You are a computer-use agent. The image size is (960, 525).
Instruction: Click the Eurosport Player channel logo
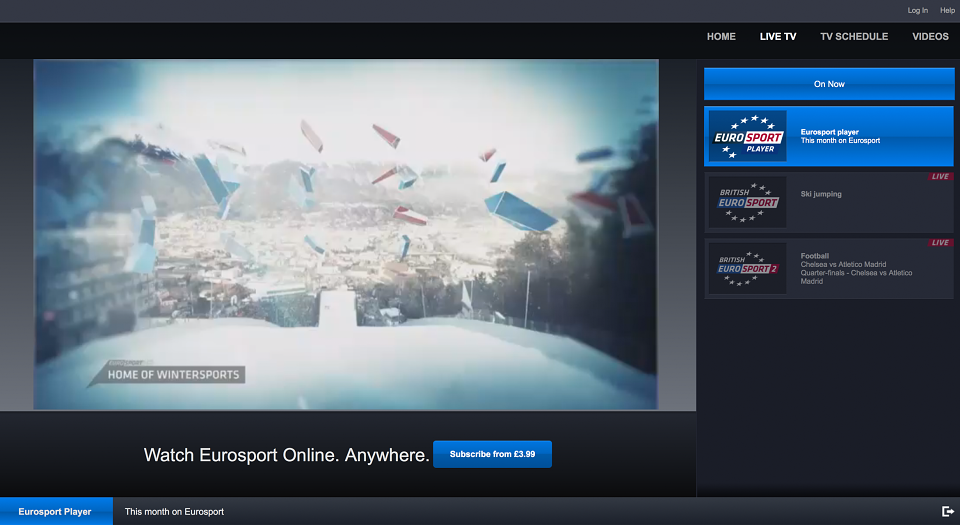[748, 136]
